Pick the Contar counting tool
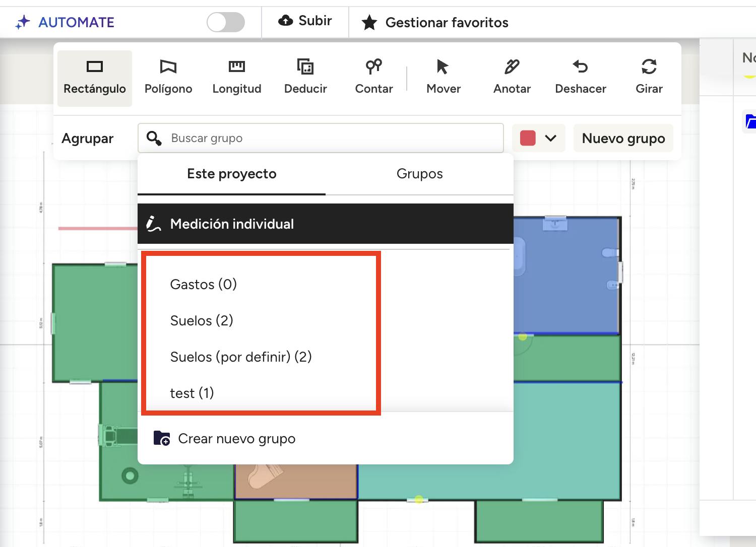756x547 pixels. coord(373,78)
